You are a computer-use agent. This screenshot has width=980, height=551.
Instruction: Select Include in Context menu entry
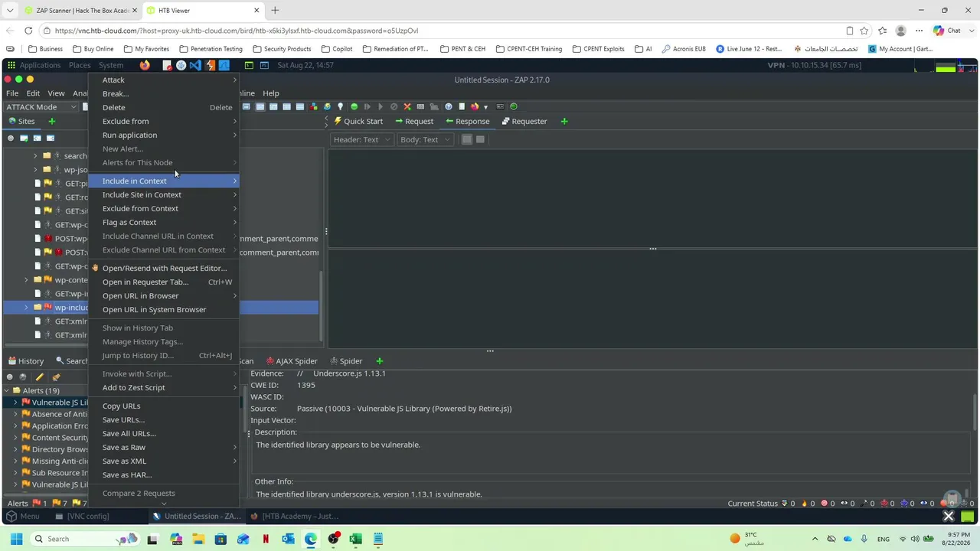(164, 181)
